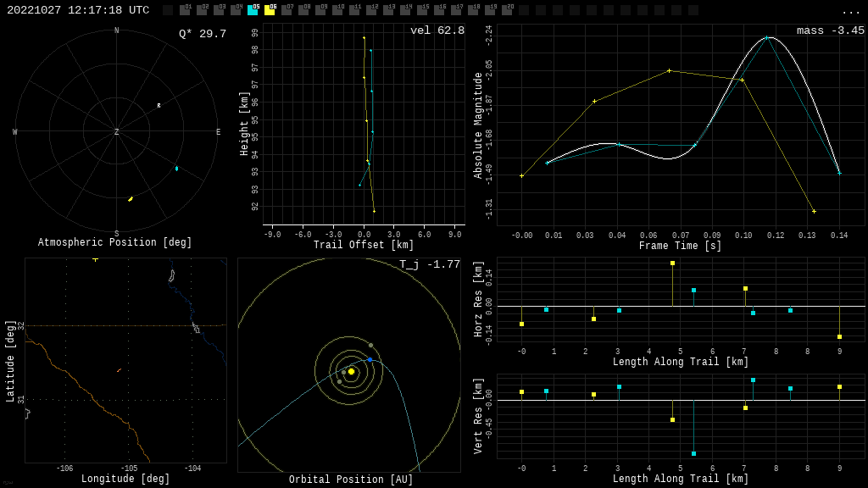Click the R radiant marker in polar plot
868x488 pixels.
(x=159, y=106)
